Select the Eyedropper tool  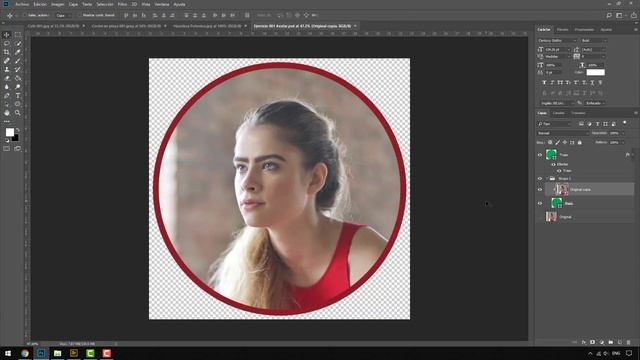point(18,52)
